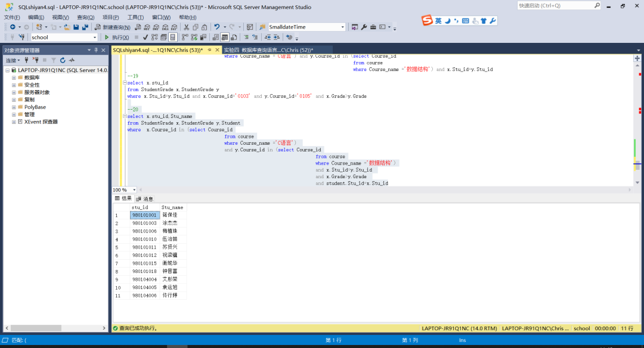
Task: Click the Stu_name column header
Action: (x=172, y=207)
